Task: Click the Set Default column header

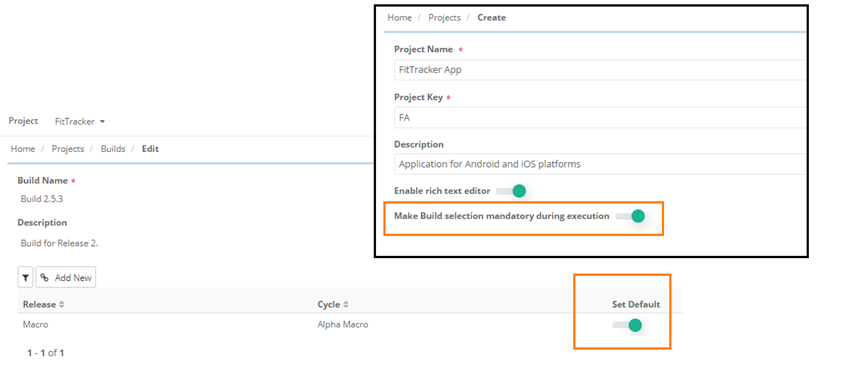Action: (x=636, y=304)
